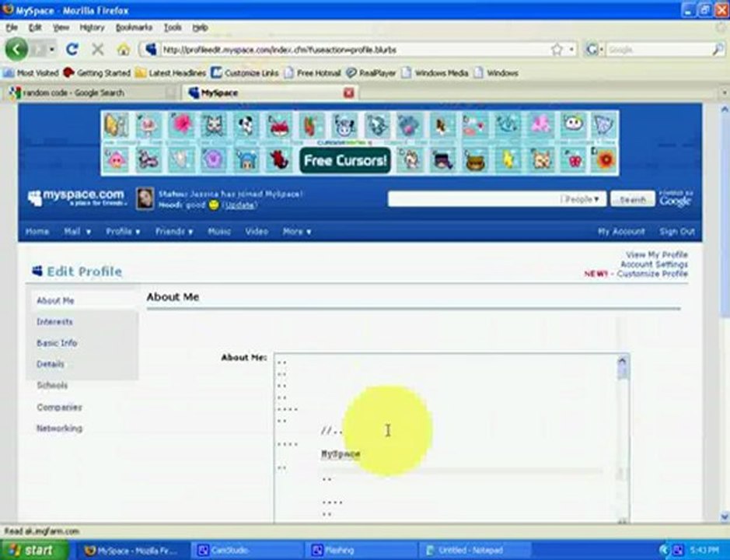730x560 pixels.
Task: Click Customize Profile link
Action: coord(652,274)
